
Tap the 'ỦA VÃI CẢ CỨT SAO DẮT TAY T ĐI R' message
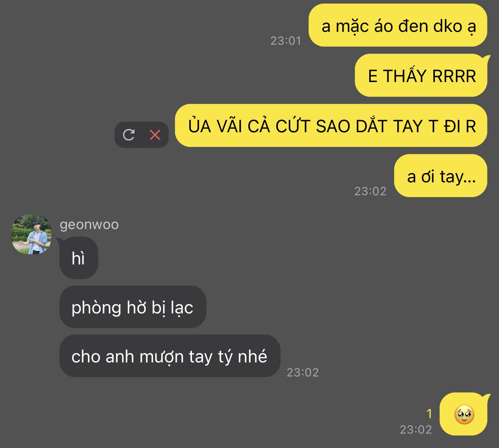pos(331,126)
